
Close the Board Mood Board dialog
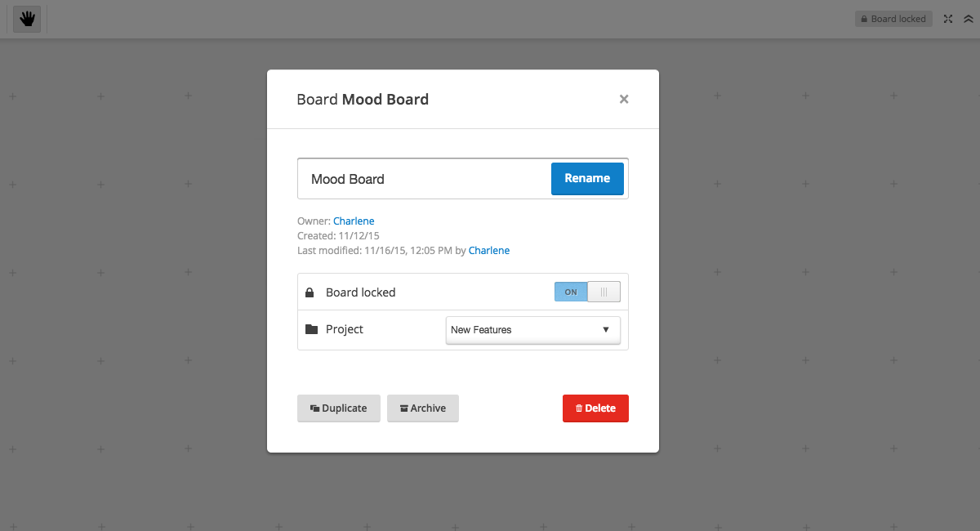(x=624, y=99)
